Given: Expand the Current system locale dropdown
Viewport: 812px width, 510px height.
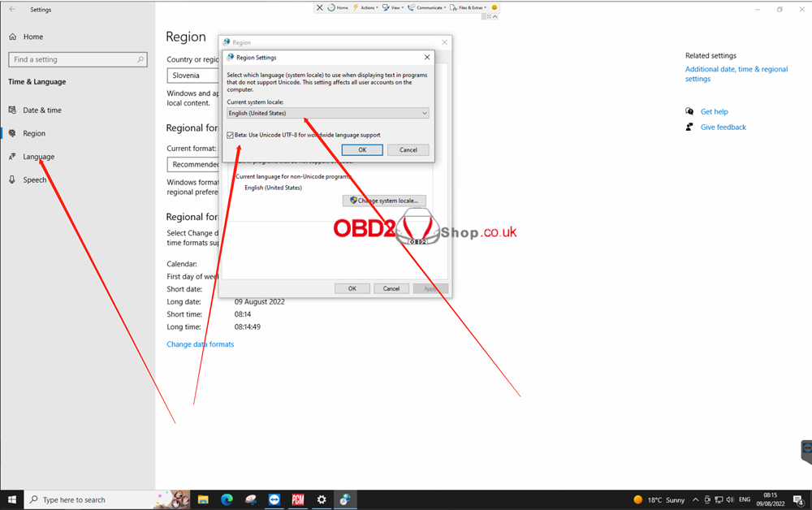Looking at the screenshot, I should click(327, 114).
